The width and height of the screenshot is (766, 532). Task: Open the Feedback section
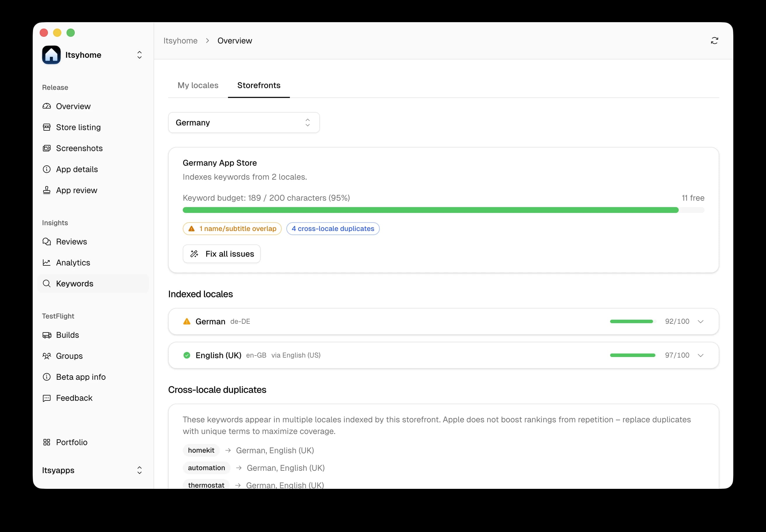pyautogui.click(x=74, y=398)
